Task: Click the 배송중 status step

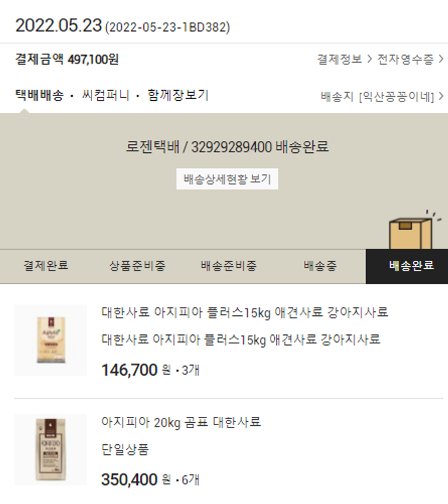Action: (320, 266)
